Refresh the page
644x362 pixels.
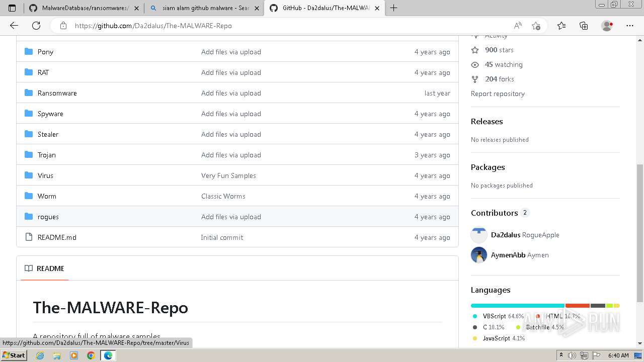tap(36, 26)
